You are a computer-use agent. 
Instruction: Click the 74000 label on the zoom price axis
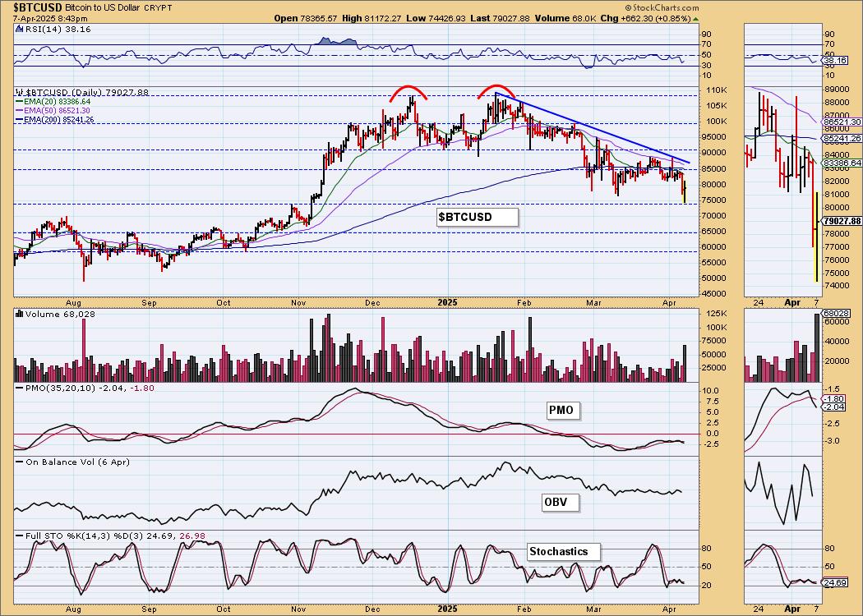click(x=838, y=286)
